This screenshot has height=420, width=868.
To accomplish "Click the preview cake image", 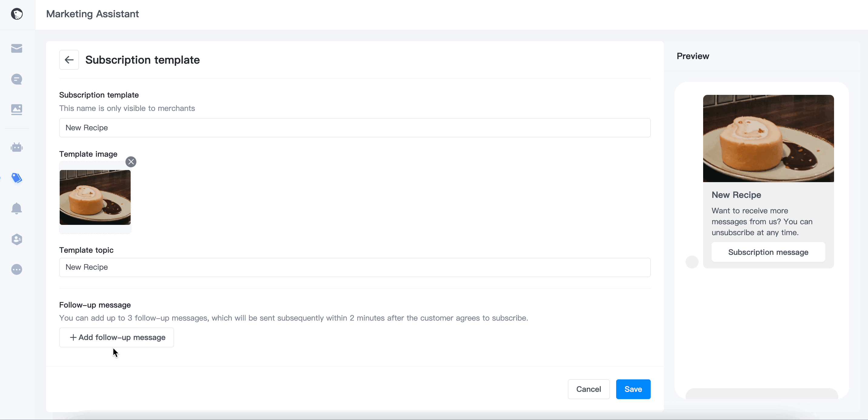I will coord(768,138).
